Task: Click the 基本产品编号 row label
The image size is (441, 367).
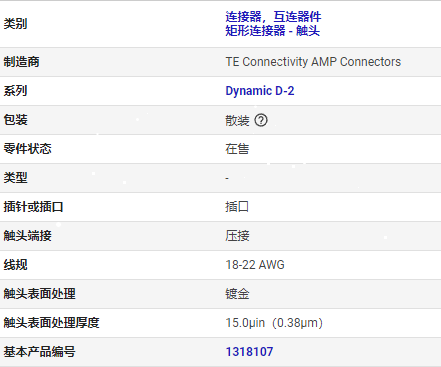Action: (39, 352)
